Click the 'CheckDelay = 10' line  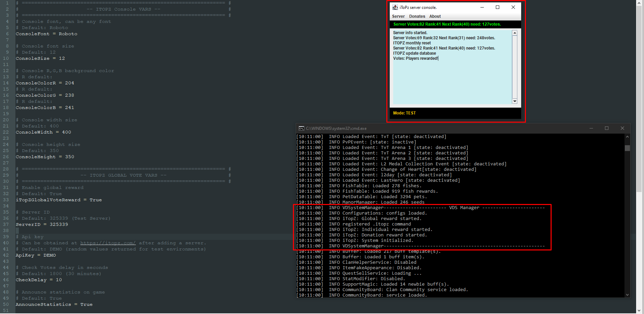39,280
